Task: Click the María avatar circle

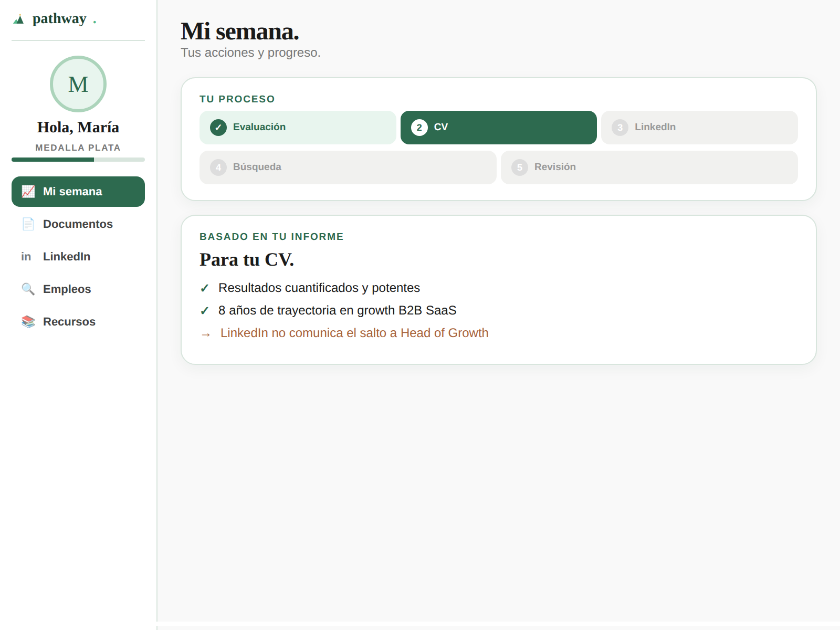Action: 78,84
